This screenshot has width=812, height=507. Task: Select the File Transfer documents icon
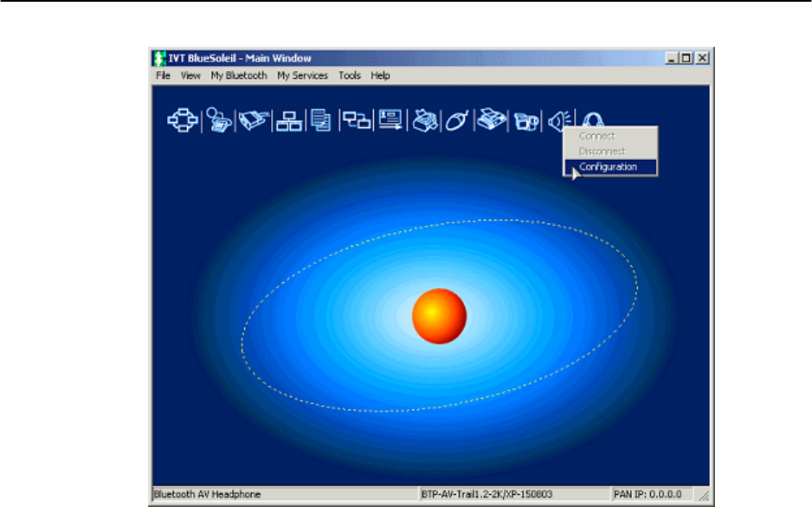321,120
